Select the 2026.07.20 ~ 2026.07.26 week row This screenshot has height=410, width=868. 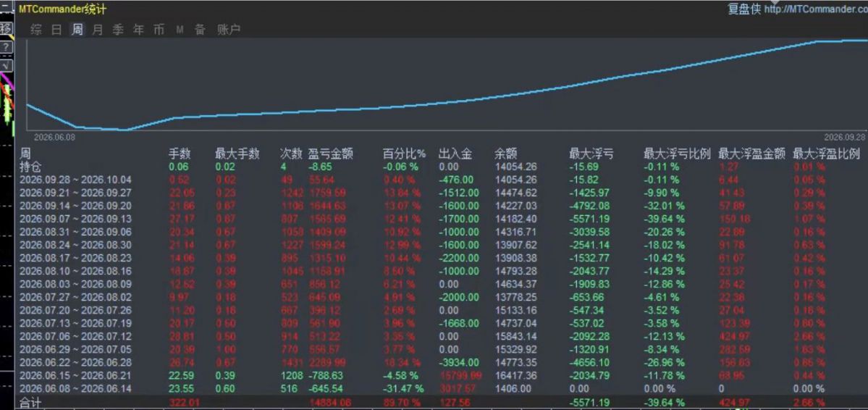pyautogui.click(x=441, y=310)
